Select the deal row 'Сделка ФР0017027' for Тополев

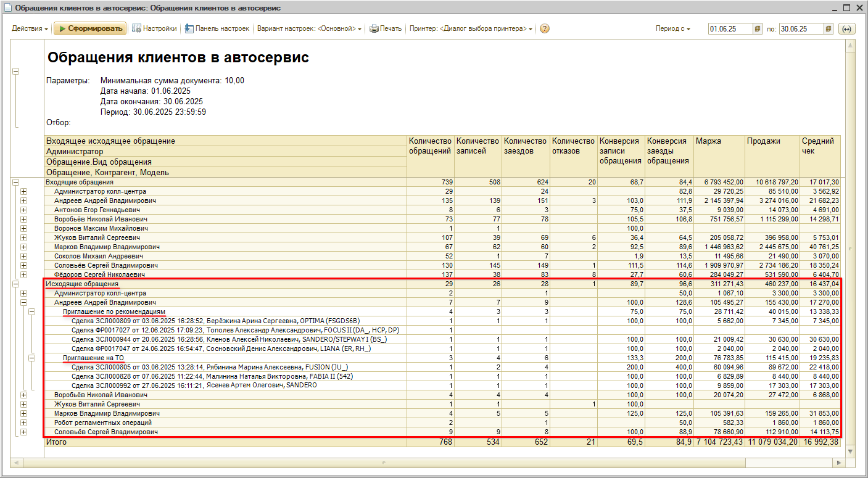tap(235, 330)
